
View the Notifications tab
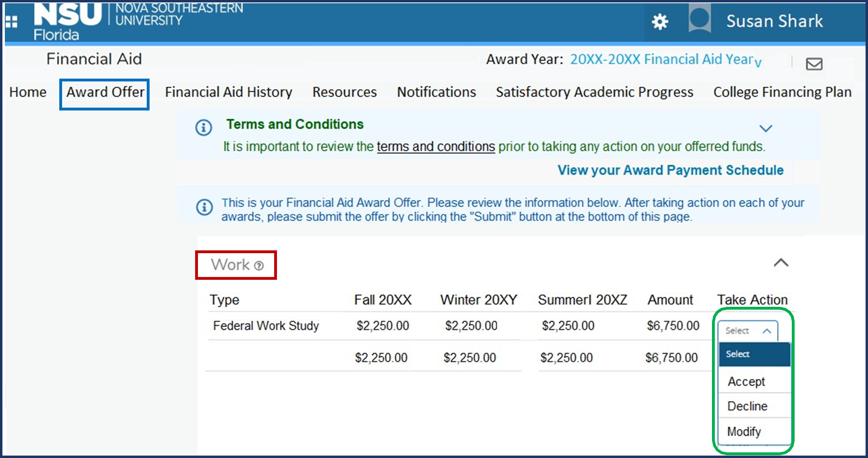[436, 92]
